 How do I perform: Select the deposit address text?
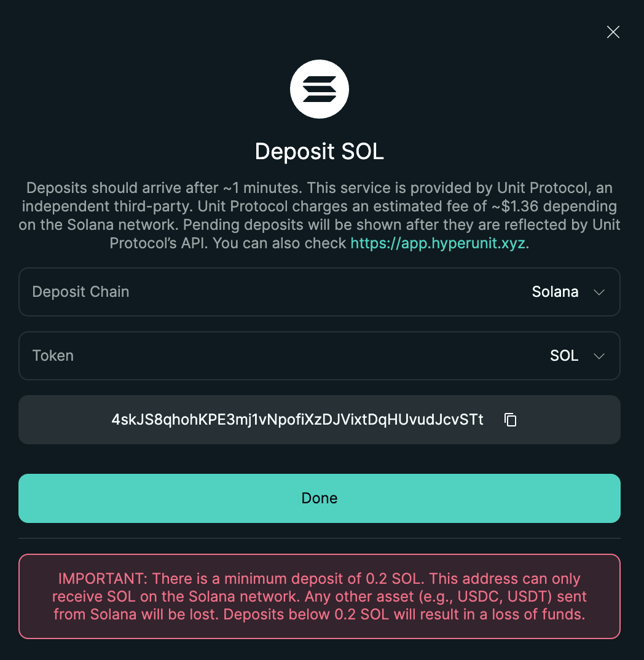click(297, 420)
